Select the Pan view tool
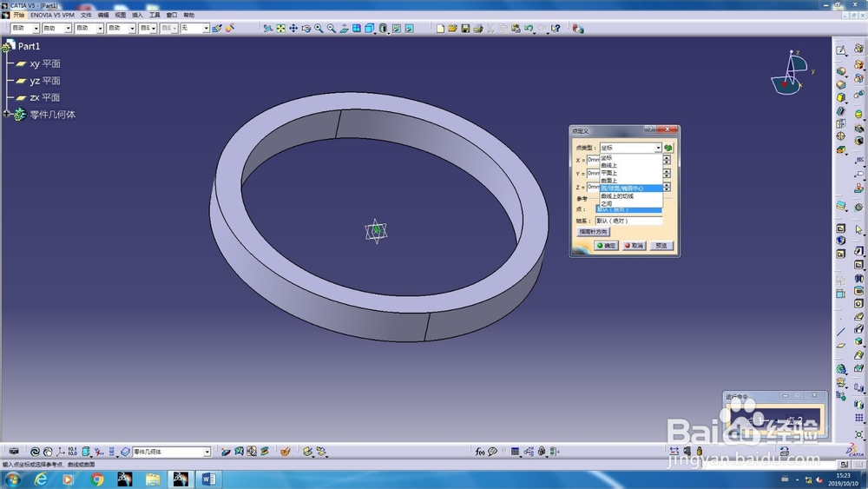The height and width of the screenshot is (489, 868). pyautogui.click(x=293, y=29)
